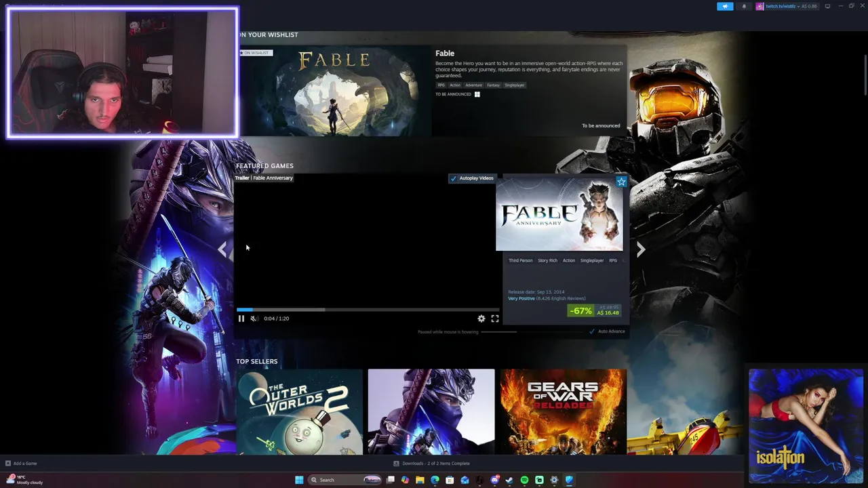The image size is (868, 488).
Task: Go to next featured game arrow
Action: click(641, 249)
